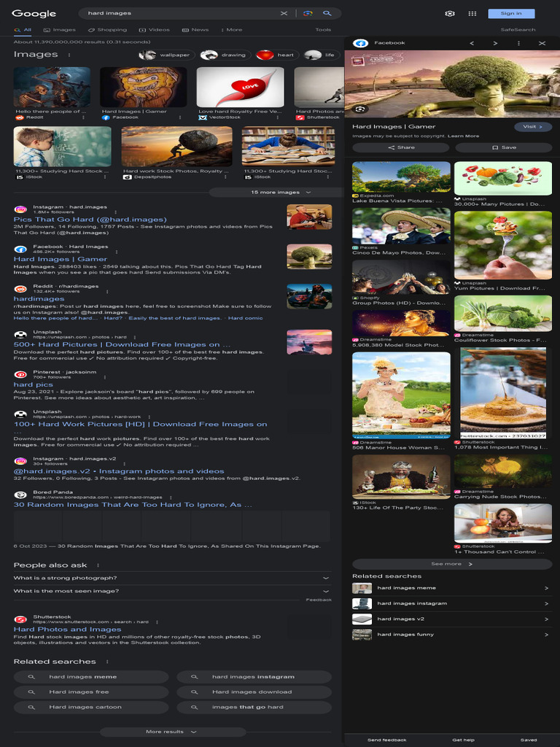Open the Hard comic sitelink
This screenshot has width=560, height=747.
(245, 318)
